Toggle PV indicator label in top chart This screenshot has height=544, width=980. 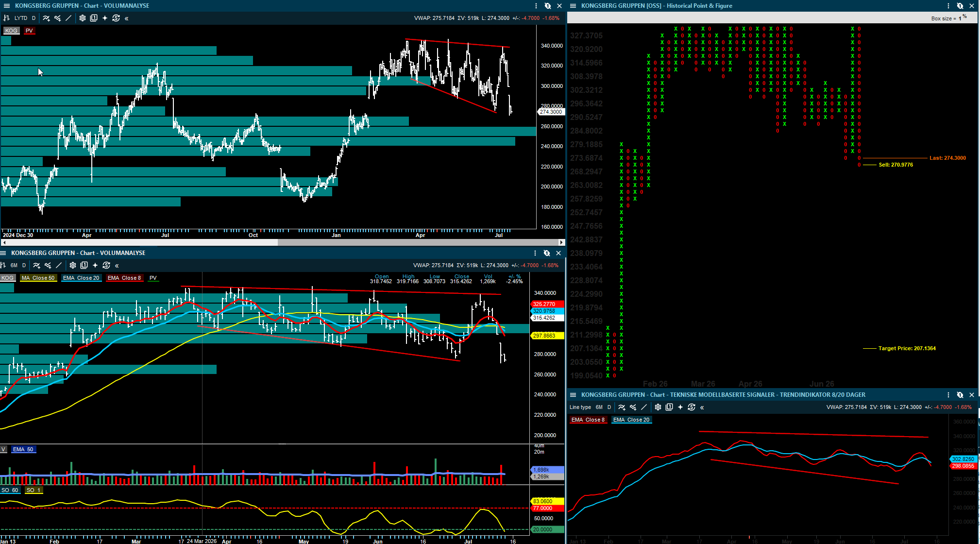29,31
